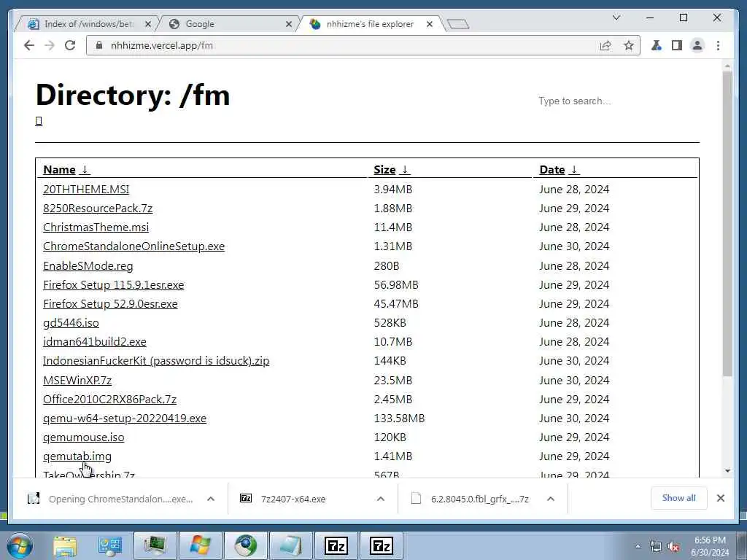
Task: Open the circuit-board monitor taskbar icon
Action: tap(155, 545)
